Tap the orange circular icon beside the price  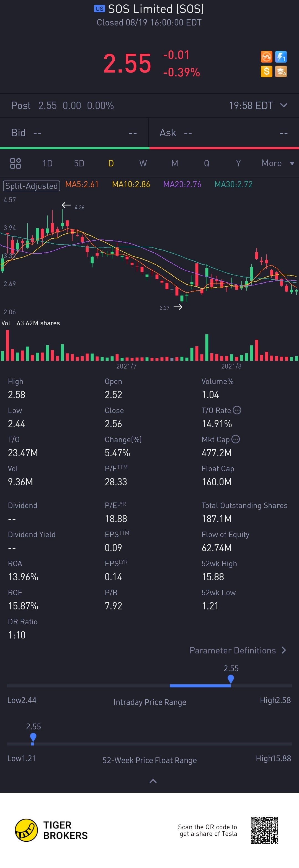pos(266,56)
